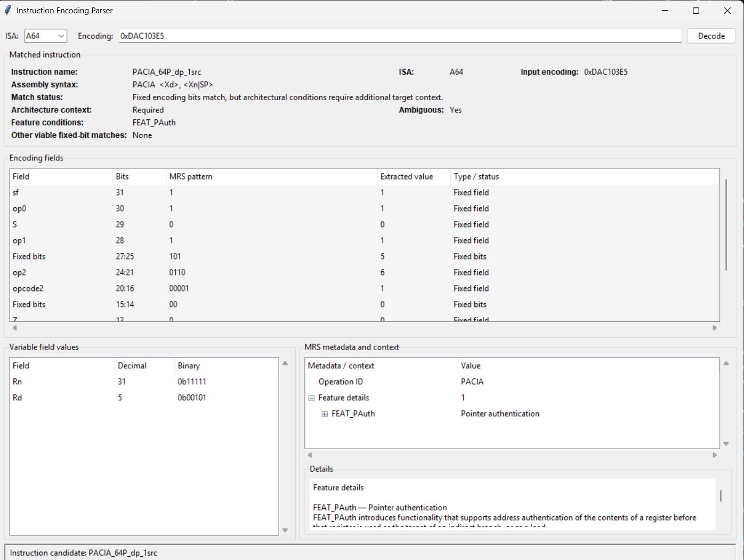Click the app feather icon in title bar
This screenshot has width=744, height=560.
point(7,10)
